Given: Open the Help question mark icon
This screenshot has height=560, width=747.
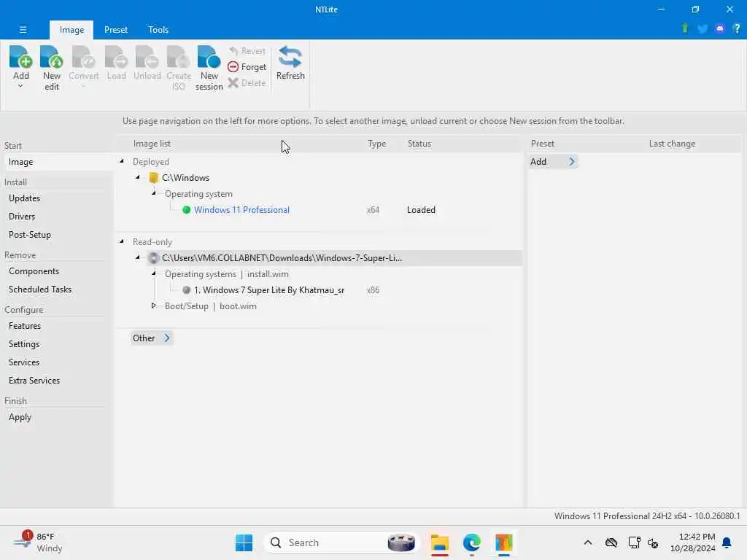Looking at the screenshot, I should (737, 28).
